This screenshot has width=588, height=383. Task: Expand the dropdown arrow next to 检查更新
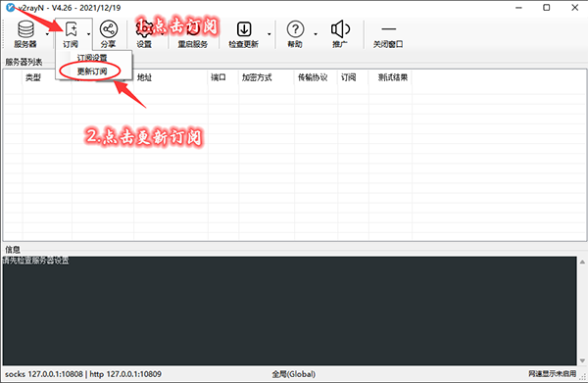(269, 34)
